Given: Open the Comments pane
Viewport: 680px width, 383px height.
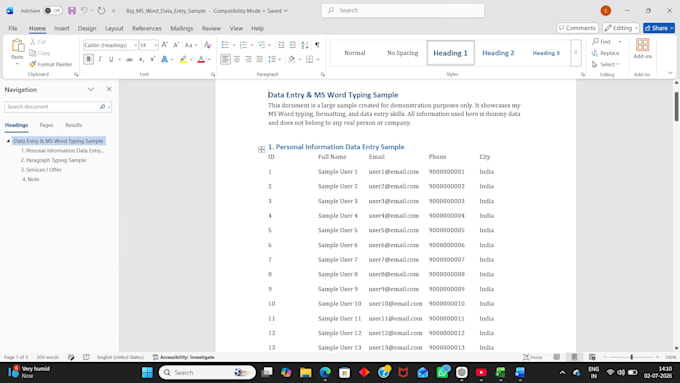Looking at the screenshot, I should pos(577,28).
